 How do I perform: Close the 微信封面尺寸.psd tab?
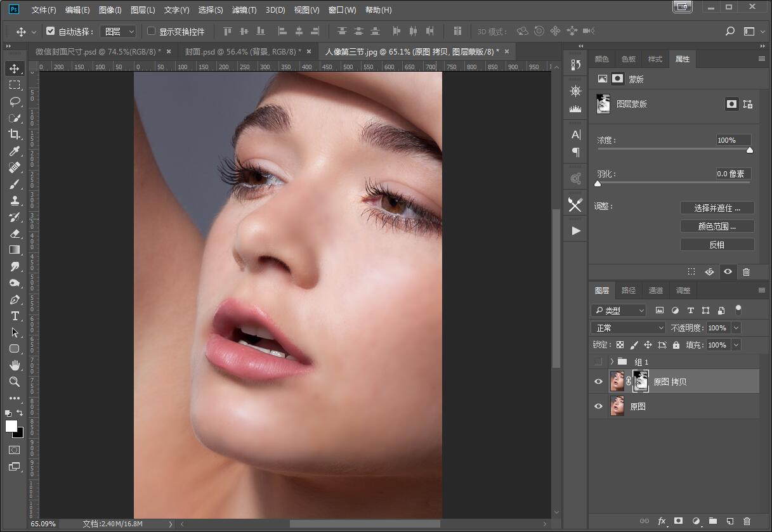(x=169, y=51)
